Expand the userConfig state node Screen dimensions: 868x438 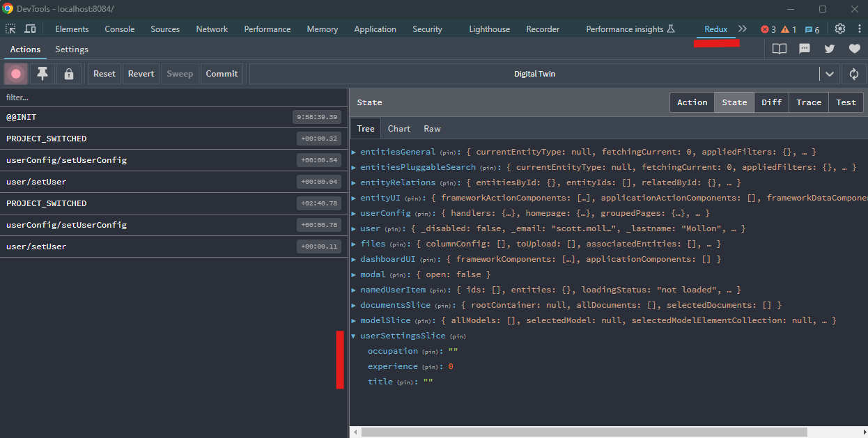click(354, 213)
